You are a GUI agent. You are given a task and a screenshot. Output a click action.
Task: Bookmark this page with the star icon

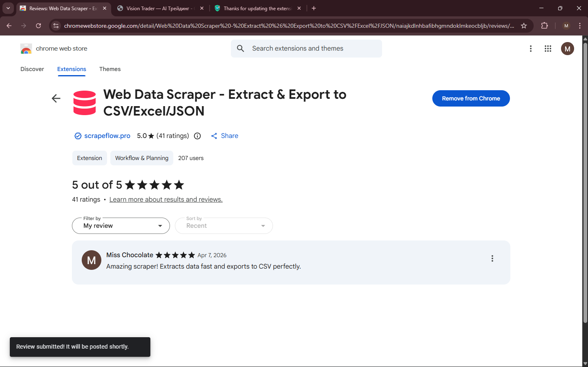(524, 26)
